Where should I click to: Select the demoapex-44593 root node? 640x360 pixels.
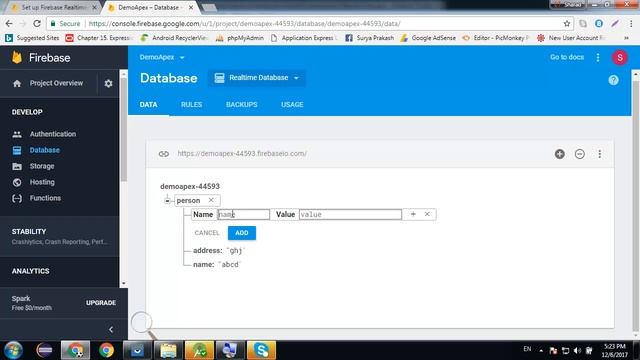[x=190, y=186]
